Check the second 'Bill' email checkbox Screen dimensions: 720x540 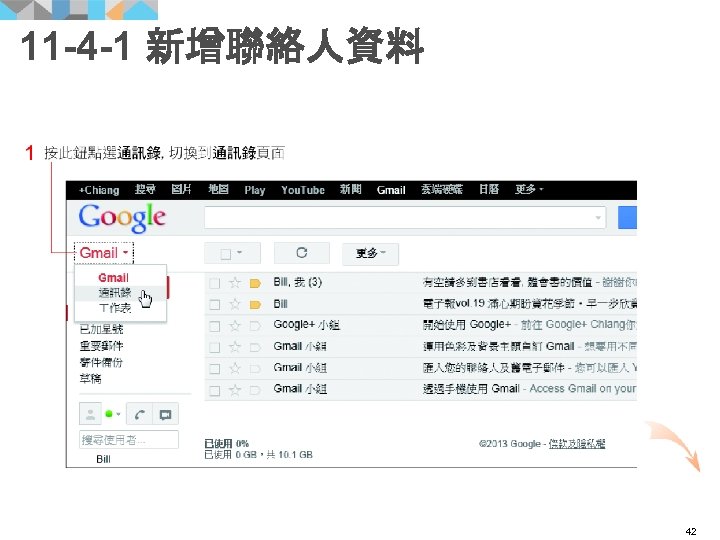click(x=214, y=304)
